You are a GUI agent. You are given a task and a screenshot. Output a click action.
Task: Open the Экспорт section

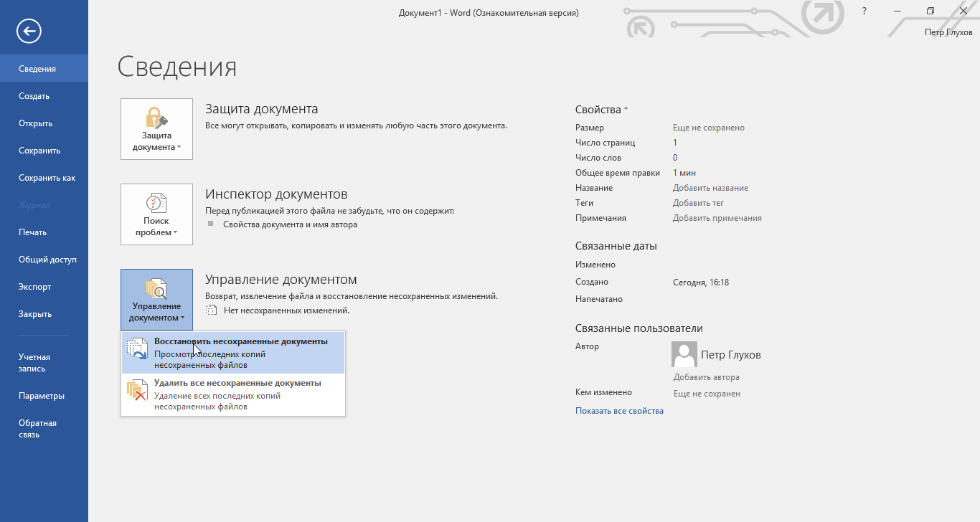35,287
